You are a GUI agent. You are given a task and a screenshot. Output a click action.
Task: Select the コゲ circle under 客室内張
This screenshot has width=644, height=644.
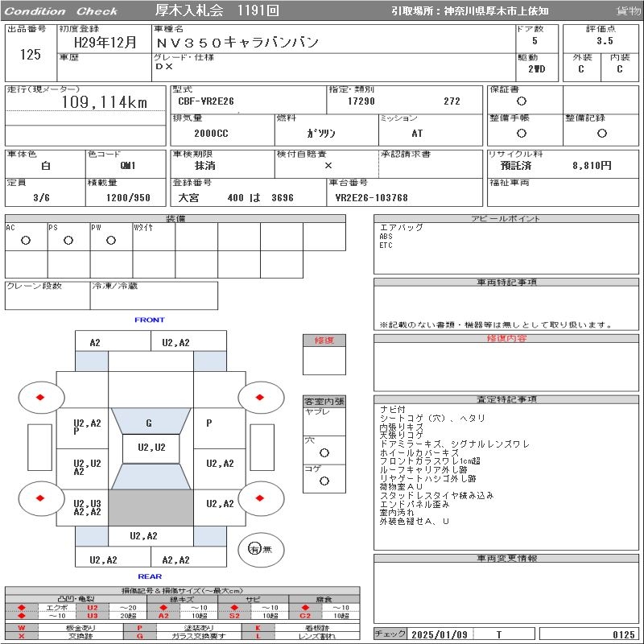coord(324,481)
